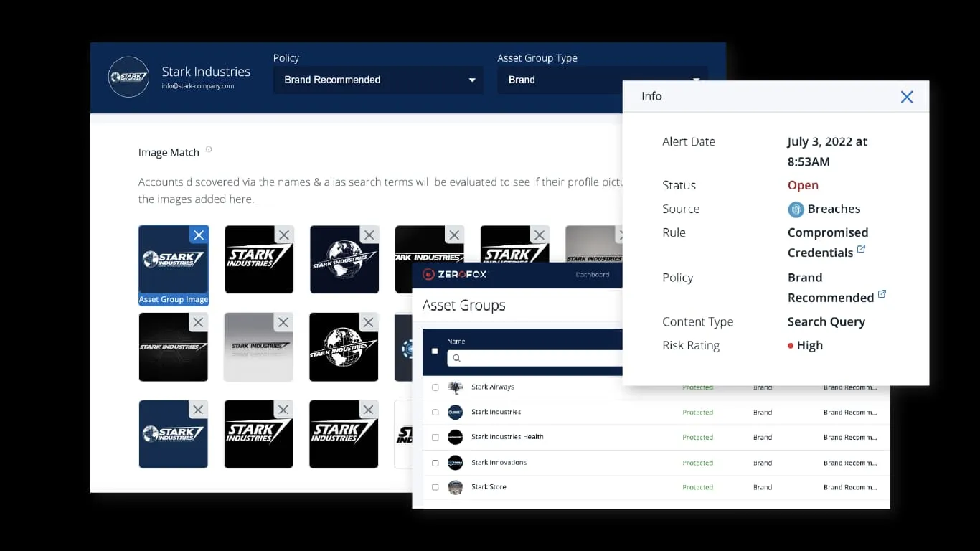Open the Asset Group Type dropdown
980x551 pixels.
click(603, 80)
